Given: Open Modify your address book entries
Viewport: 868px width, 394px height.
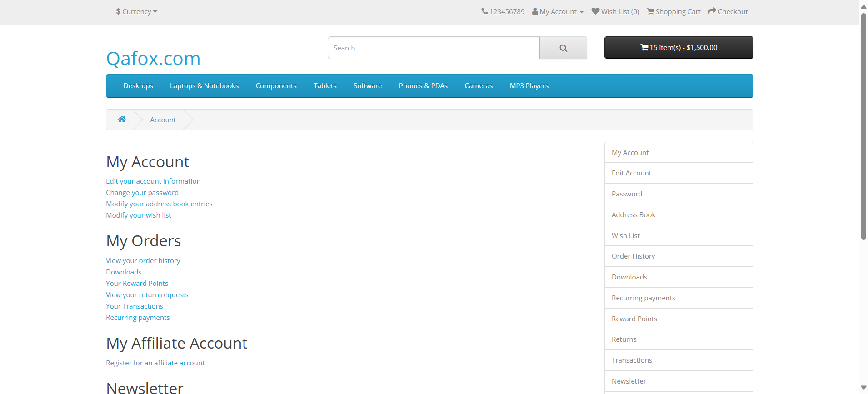Looking at the screenshot, I should 159,204.
